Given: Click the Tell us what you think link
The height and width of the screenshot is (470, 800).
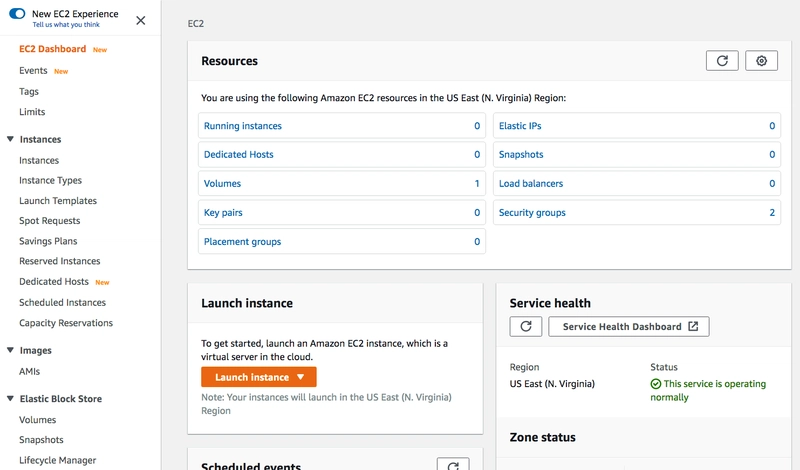Looking at the screenshot, I should [x=66, y=24].
